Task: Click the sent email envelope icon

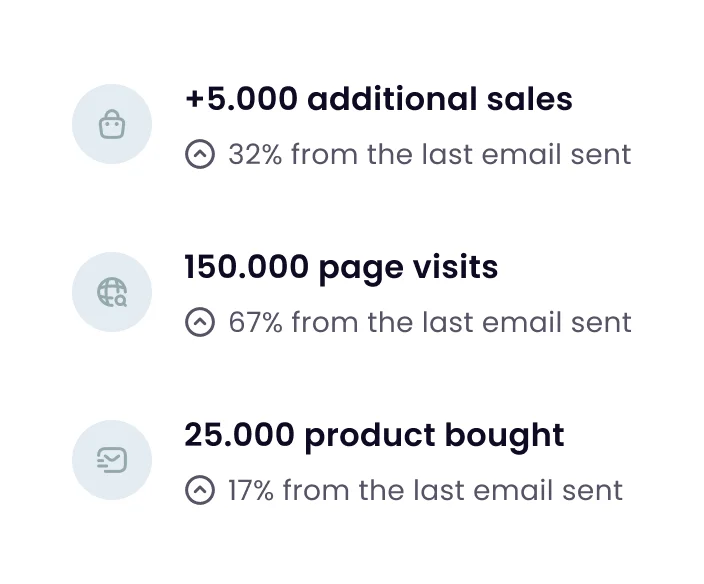Action: (x=112, y=460)
